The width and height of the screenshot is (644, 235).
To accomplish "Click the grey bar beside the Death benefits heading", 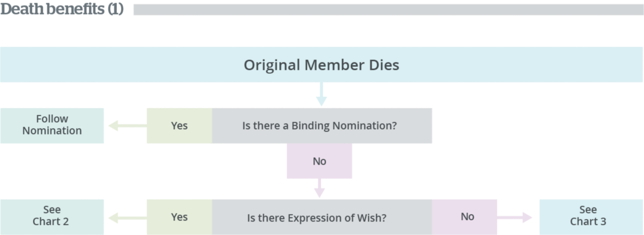I will point(388,10).
